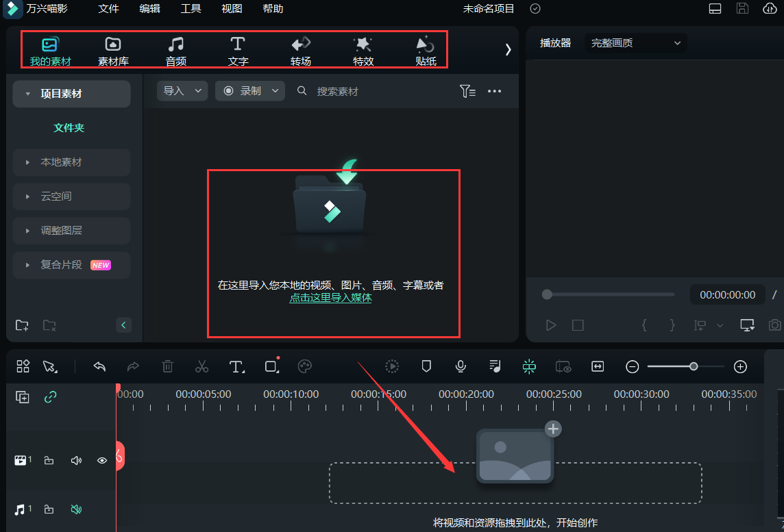Viewport: 784px width, 532px height.
Task: Unmute the audio track speaker icon
Action: tap(75, 509)
